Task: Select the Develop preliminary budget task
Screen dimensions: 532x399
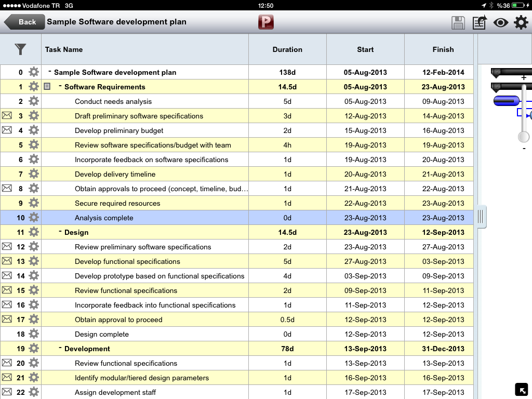Action: (x=119, y=130)
